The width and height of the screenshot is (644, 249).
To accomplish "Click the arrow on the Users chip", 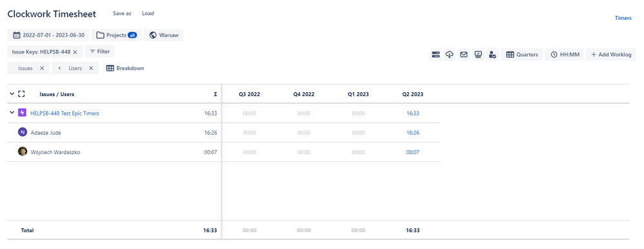I will pyautogui.click(x=59, y=68).
